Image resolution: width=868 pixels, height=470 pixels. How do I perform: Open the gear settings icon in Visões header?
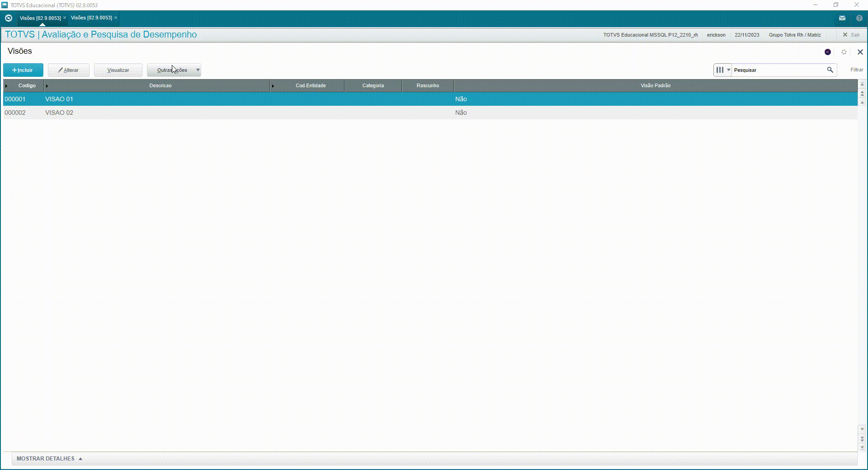tap(844, 52)
